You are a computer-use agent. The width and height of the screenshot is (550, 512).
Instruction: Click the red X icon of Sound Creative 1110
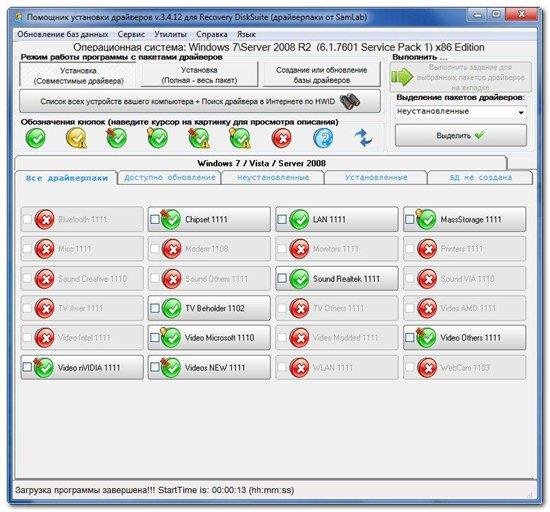pyautogui.click(x=45, y=279)
